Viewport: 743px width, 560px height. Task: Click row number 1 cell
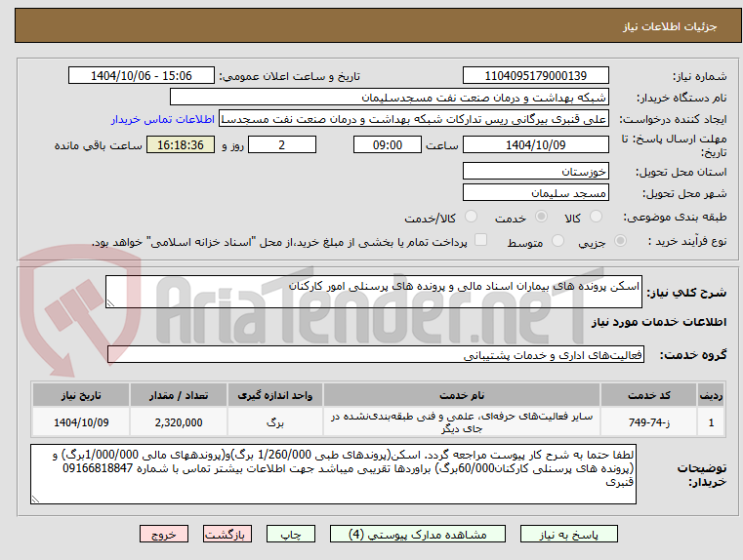click(711, 422)
